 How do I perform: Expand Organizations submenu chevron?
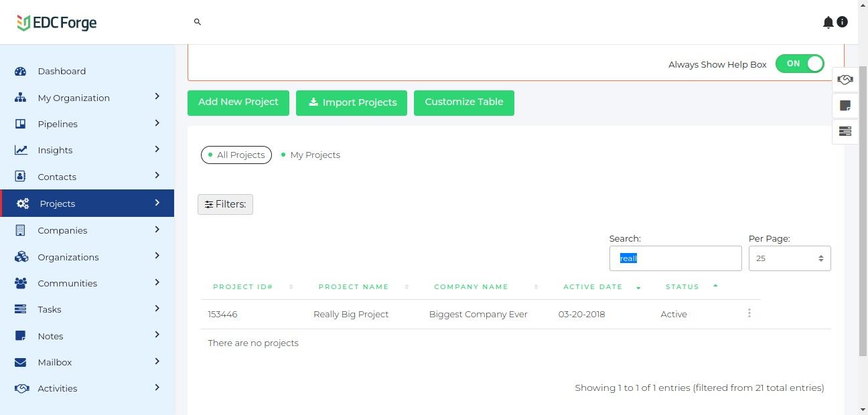coord(157,256)
